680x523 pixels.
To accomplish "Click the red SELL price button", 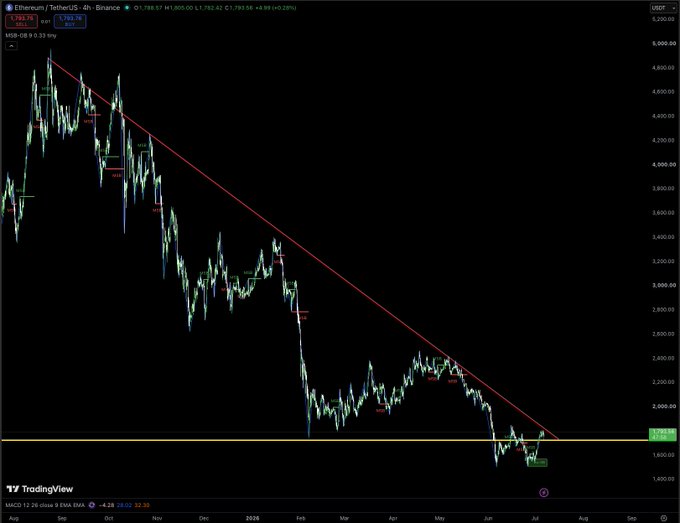I will (22, 21).
